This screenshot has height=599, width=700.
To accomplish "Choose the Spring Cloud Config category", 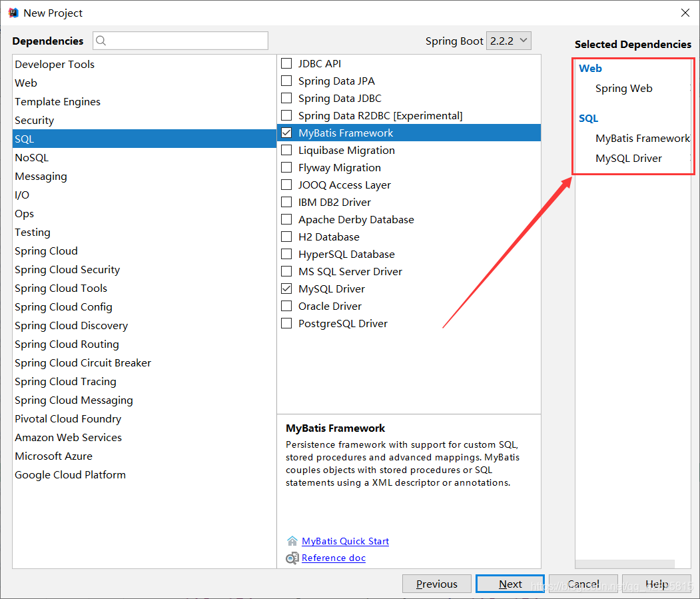I will click(x=63, y=307).
